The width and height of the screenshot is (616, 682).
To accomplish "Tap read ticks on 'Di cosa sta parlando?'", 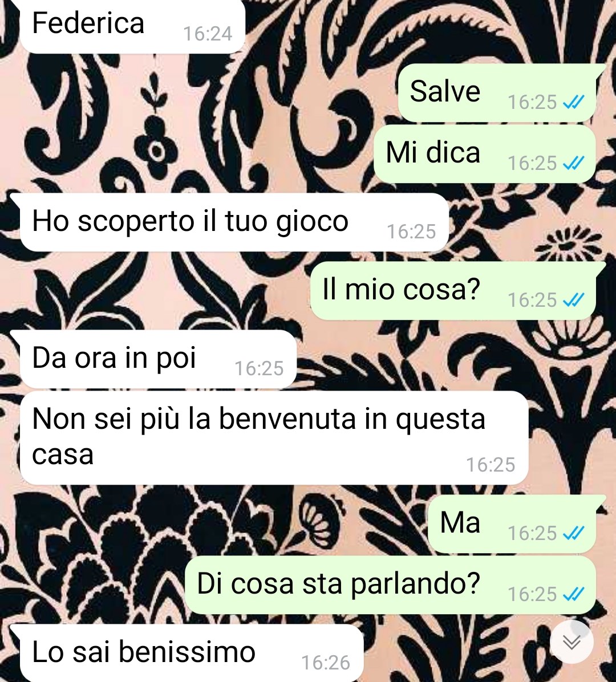I will [x=573, y=594].
